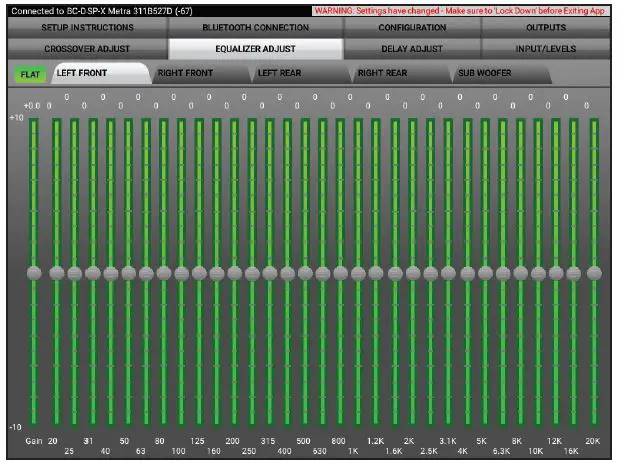Click the 20 Hz band slider knob
The width and height of the screenshot is (619, 463).
tap(57, 272)
